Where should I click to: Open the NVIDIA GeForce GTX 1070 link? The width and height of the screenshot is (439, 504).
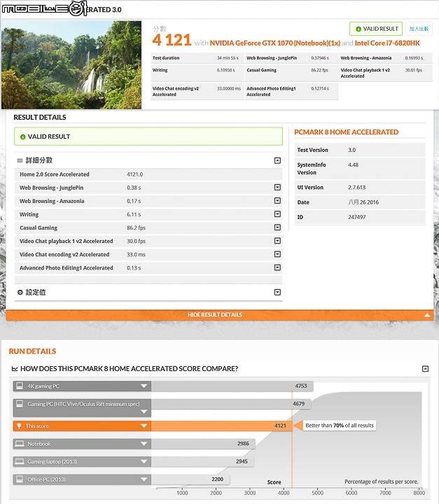pyautogui.click(x=275, y=43)
